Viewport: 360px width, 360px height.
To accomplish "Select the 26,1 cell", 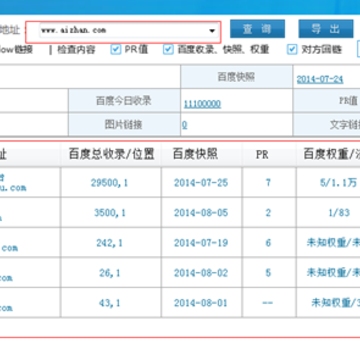I will tap(111, 273).
